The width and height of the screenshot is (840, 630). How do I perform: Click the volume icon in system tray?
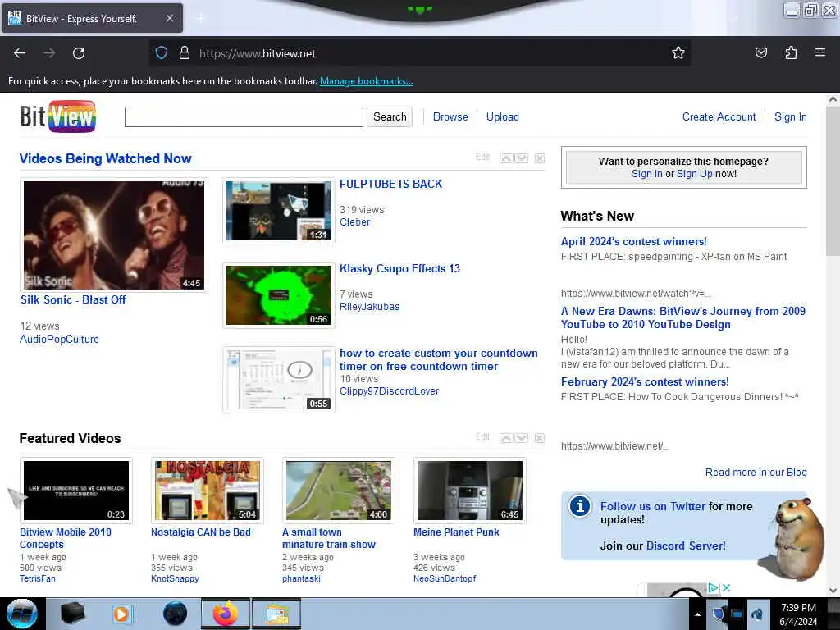757,614
